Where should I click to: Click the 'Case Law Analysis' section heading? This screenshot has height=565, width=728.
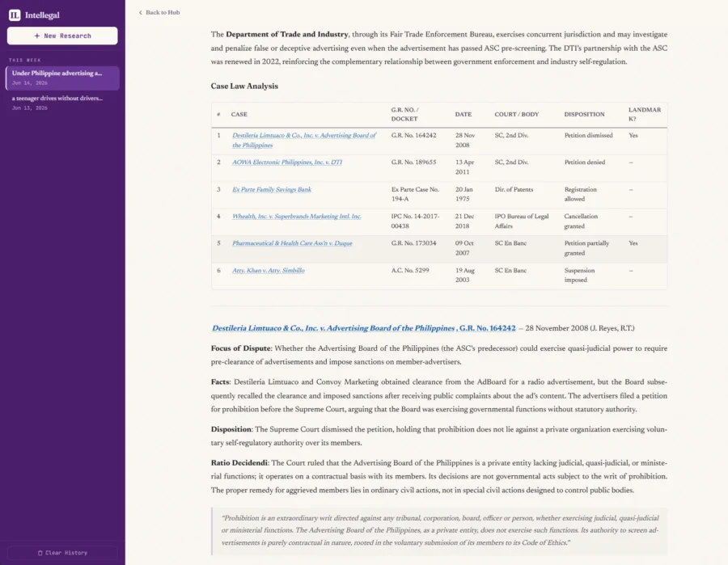pyautogui.click(x=244, y=86)
